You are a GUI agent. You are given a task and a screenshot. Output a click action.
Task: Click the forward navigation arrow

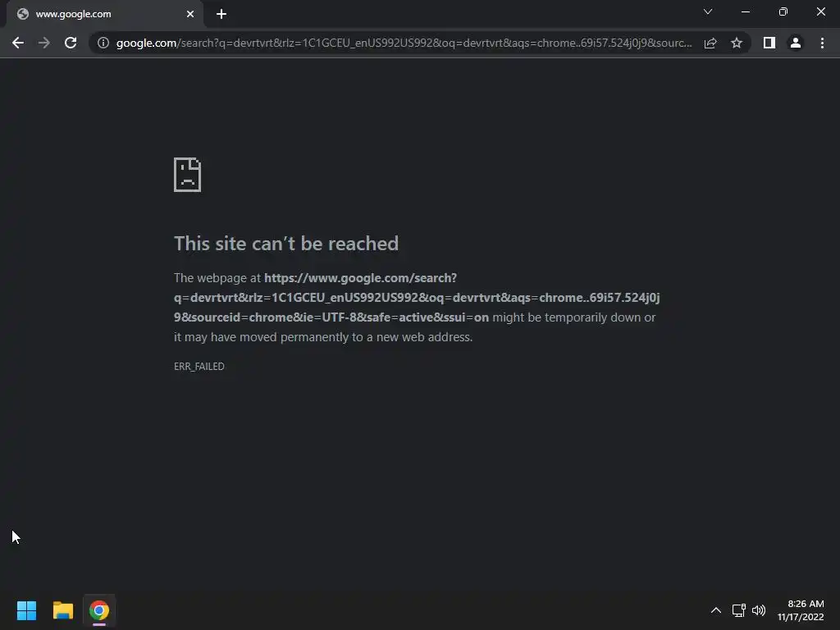coord(44,43)
